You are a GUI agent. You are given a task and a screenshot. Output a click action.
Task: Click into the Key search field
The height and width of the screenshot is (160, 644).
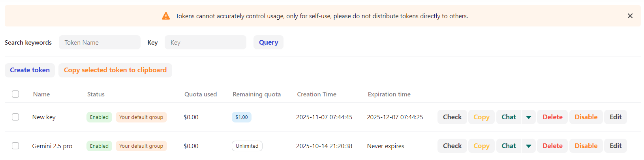[205, 42]
